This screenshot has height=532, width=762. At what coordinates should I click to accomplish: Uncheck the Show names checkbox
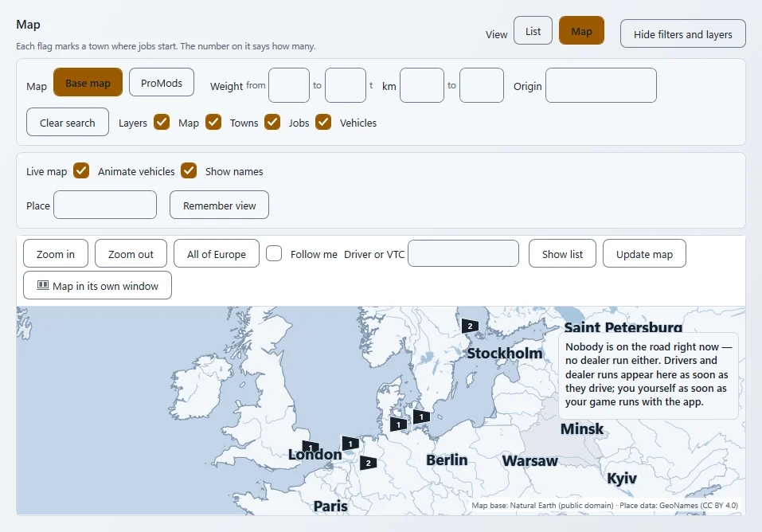[x=189, y=170]
